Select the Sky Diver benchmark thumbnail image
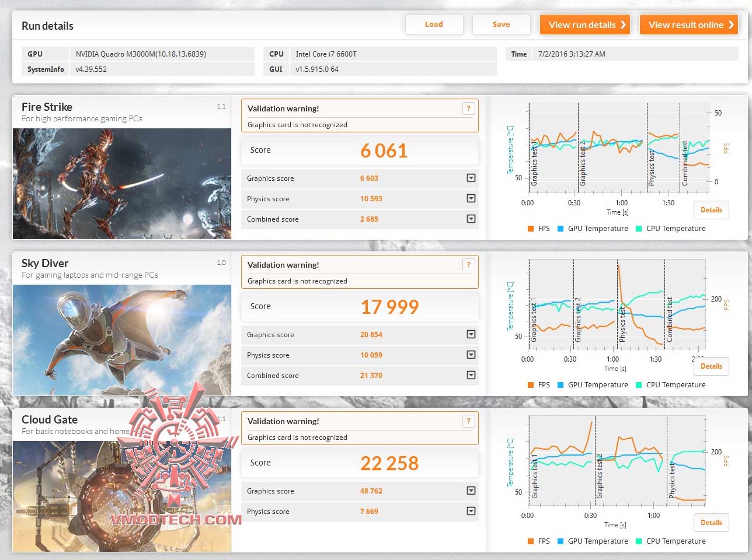The width and height of the screenshot is (752, 560). pos(122,340)
